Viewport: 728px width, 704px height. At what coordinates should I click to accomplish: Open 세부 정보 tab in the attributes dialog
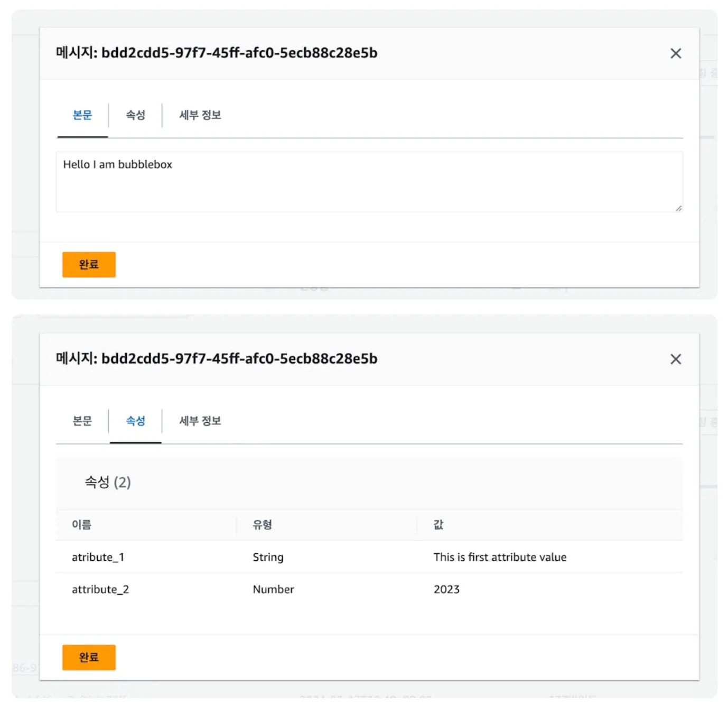200,421
